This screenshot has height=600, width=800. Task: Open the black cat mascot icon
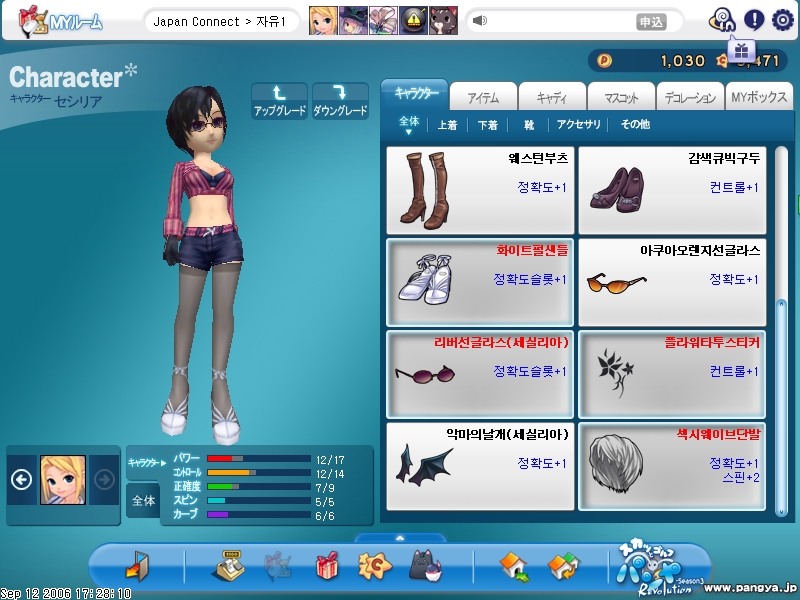coord(425,568)
